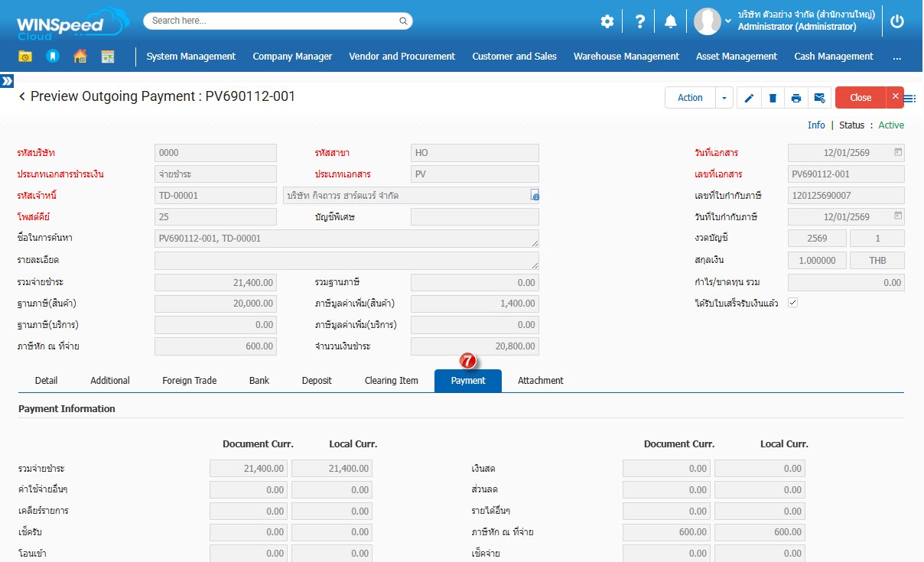924x562 pixels.
Task: Click the edit pencil icon
Action: point(749,98)
